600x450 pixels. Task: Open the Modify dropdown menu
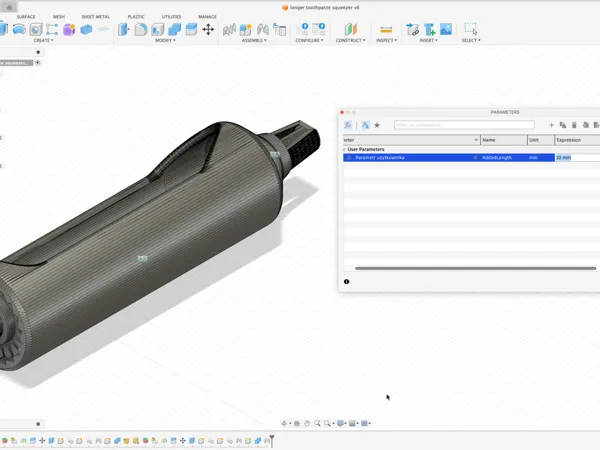point(165,40)
